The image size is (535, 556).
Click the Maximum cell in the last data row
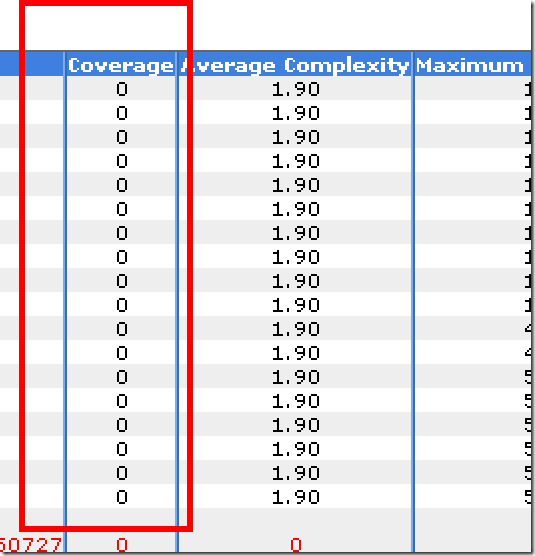pos(473,496)
